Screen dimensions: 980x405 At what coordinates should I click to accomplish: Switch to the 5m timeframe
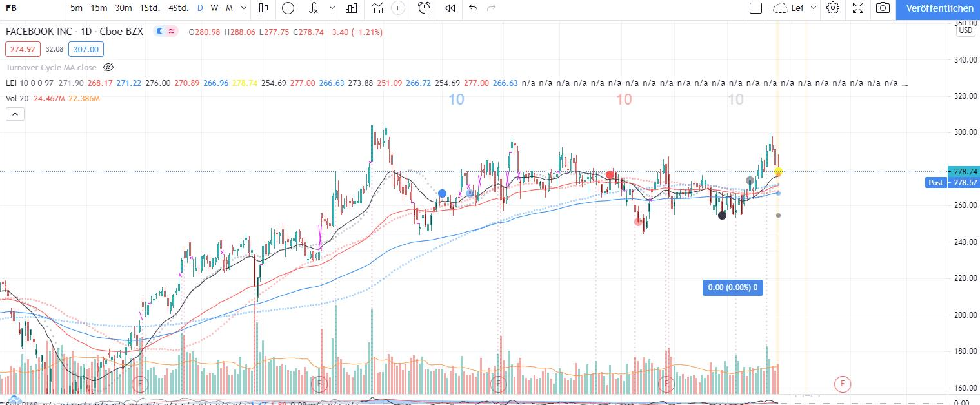pos(76,8)
